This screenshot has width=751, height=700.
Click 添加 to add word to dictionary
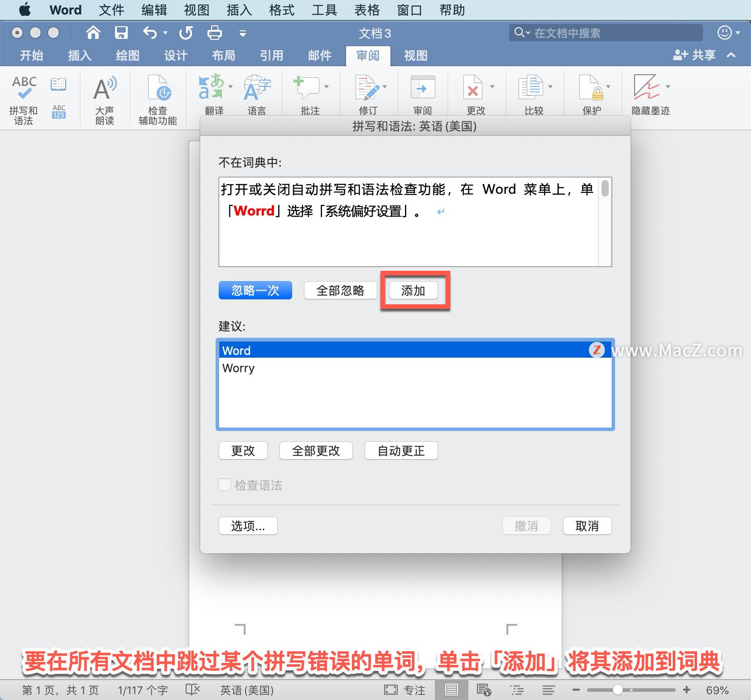click(x=414, y=290)
